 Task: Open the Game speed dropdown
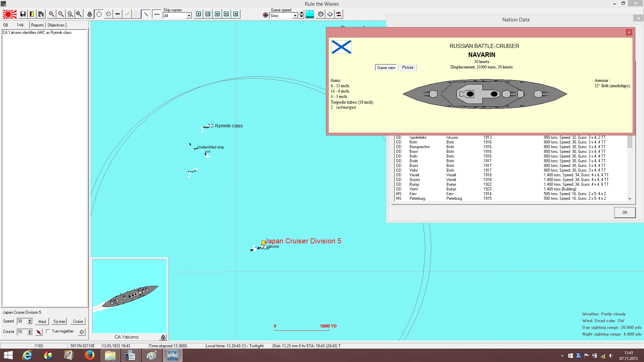[x=295, y=16]
